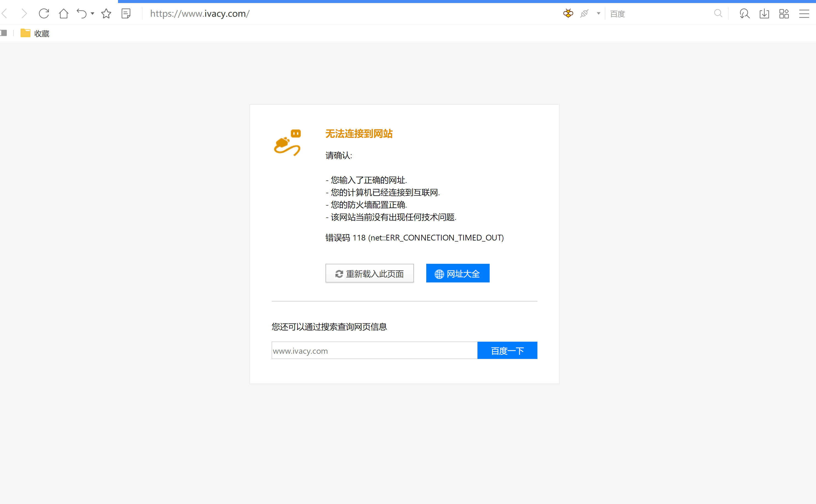816x504 pixels.
Task: Click the bee extension icon
Action: (x=568, y=14)
